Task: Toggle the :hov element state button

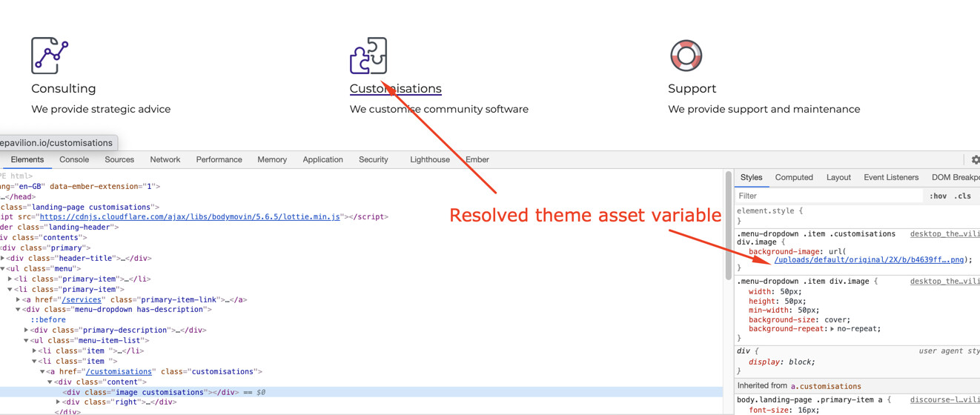Action: click(x=938, y=196)
